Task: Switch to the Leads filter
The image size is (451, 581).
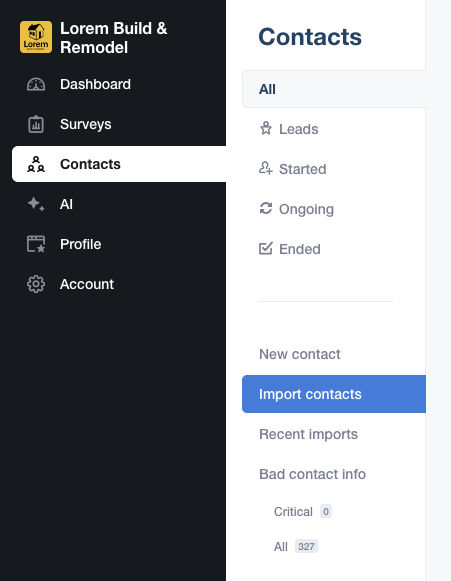Action: pos(298,129)
